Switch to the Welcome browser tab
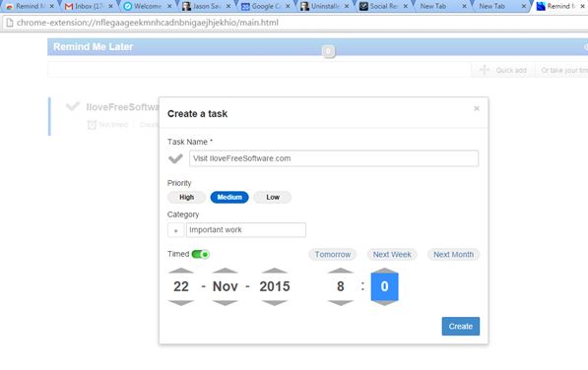 point(148,6)
